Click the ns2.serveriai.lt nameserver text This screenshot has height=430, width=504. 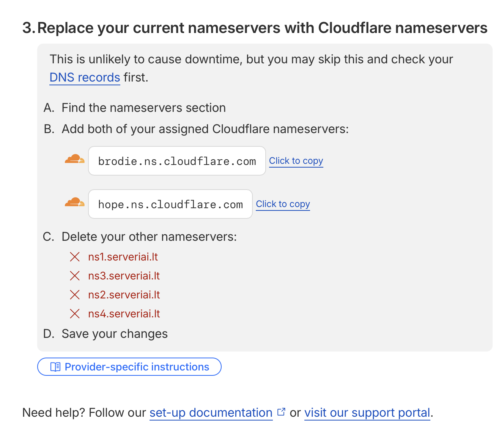click(x=124, y=295)
